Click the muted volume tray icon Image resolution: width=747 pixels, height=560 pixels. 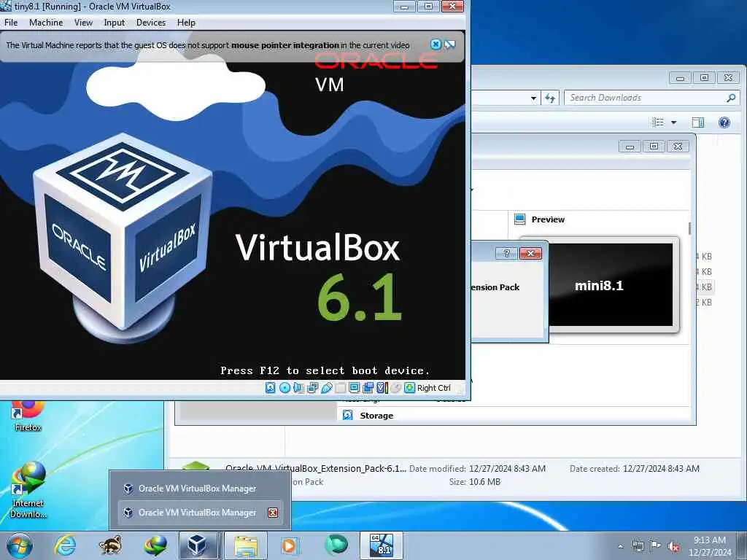(673, 546)
